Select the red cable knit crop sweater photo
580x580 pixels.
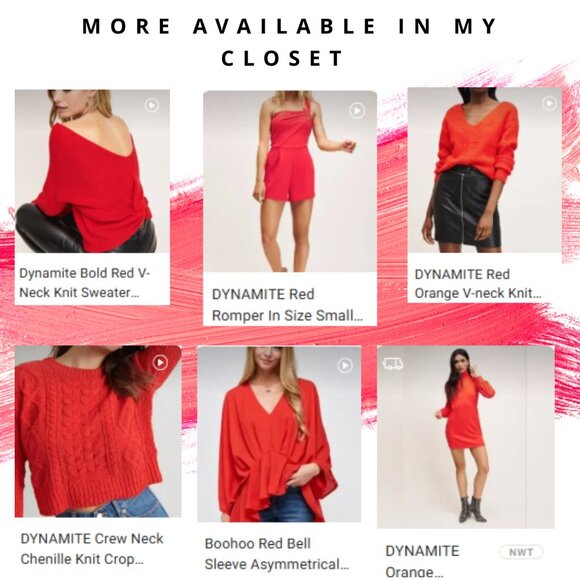[98, 431]
